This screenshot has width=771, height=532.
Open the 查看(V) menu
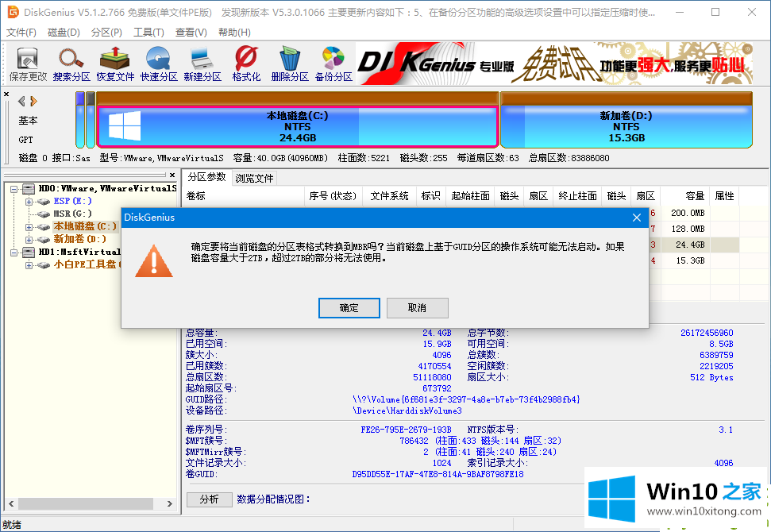tap(191, 33)
